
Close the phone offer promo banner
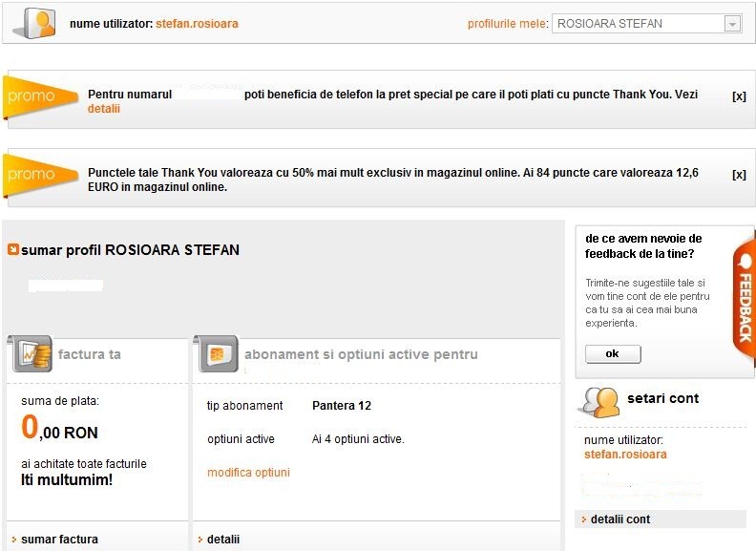click(739, 96)
